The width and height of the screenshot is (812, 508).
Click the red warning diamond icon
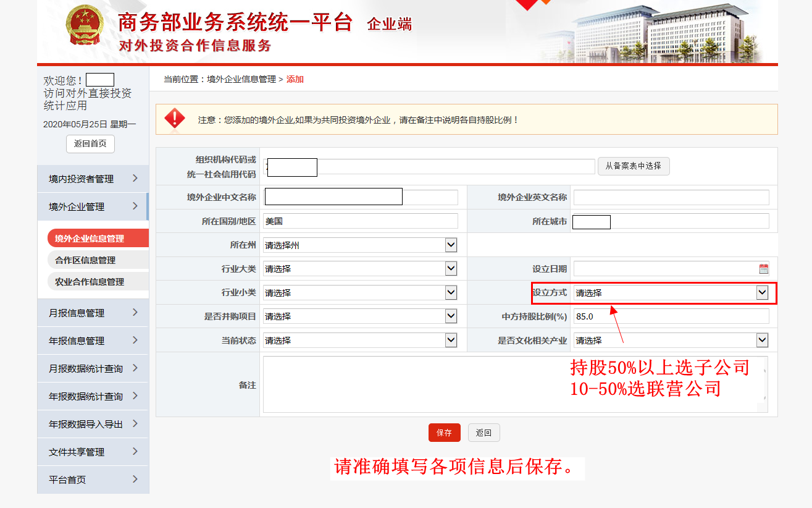point(175,119)
